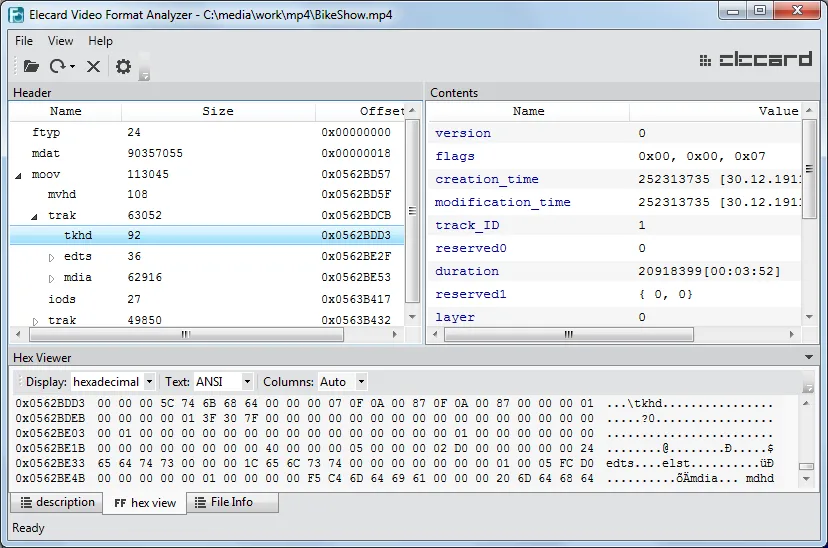Click the Hex Viewer panel menu arrow
Screen dimensions: 828x548
click(x=809, y=357)
